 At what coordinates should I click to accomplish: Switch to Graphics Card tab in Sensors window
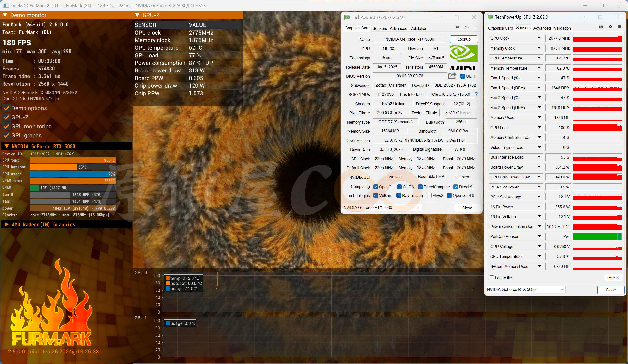click(x=500, y=28)
